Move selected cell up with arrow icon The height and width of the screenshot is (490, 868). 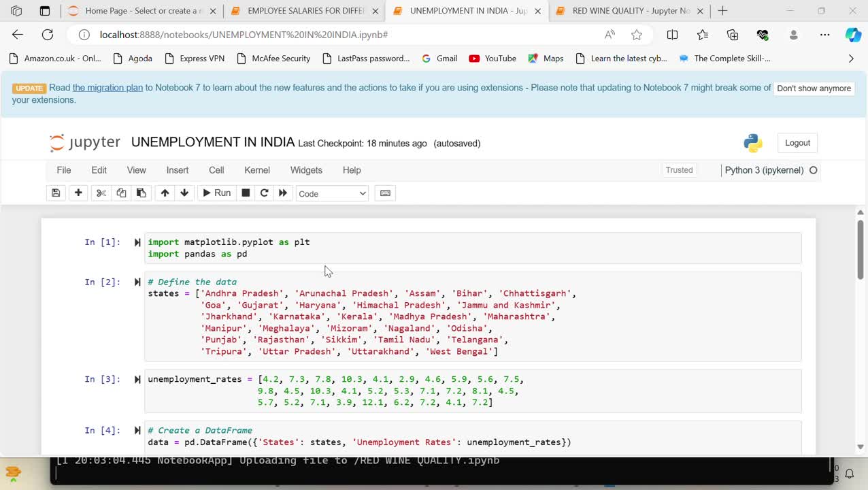tap(165, 193)
